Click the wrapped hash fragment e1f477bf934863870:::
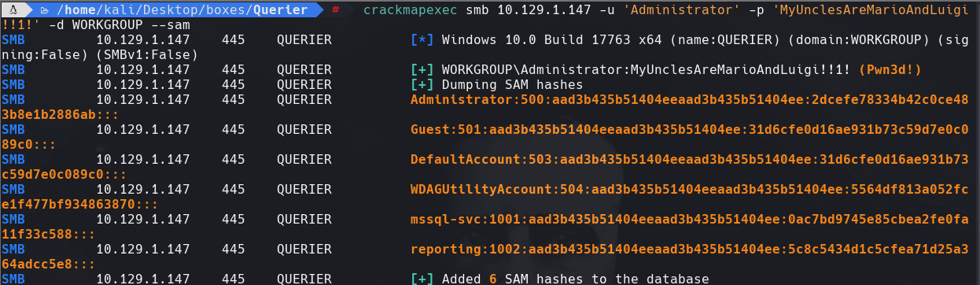This screenshot has width=980, height=285. [x=79, y=204]
